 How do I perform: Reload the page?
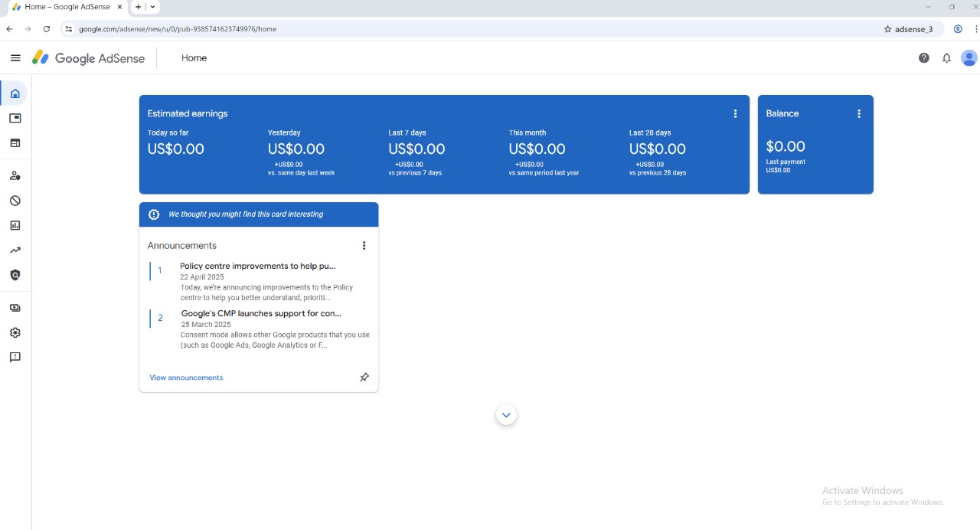(x=47, y=29)
